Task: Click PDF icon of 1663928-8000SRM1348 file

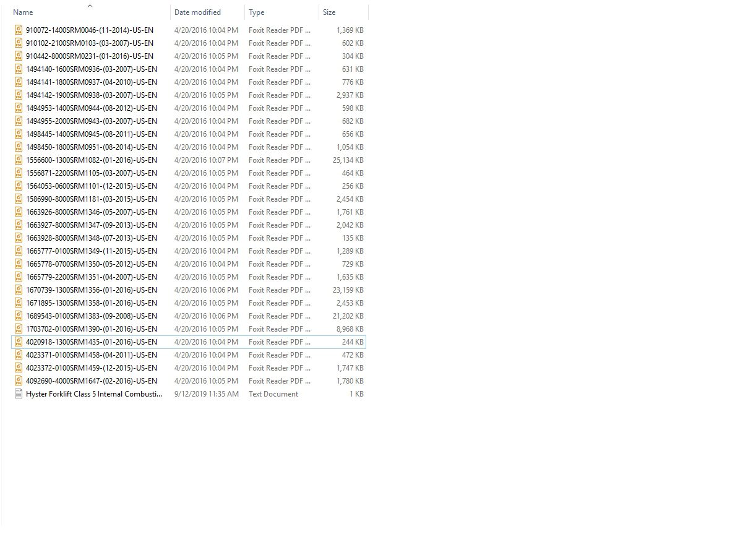Action: [19, 238]
